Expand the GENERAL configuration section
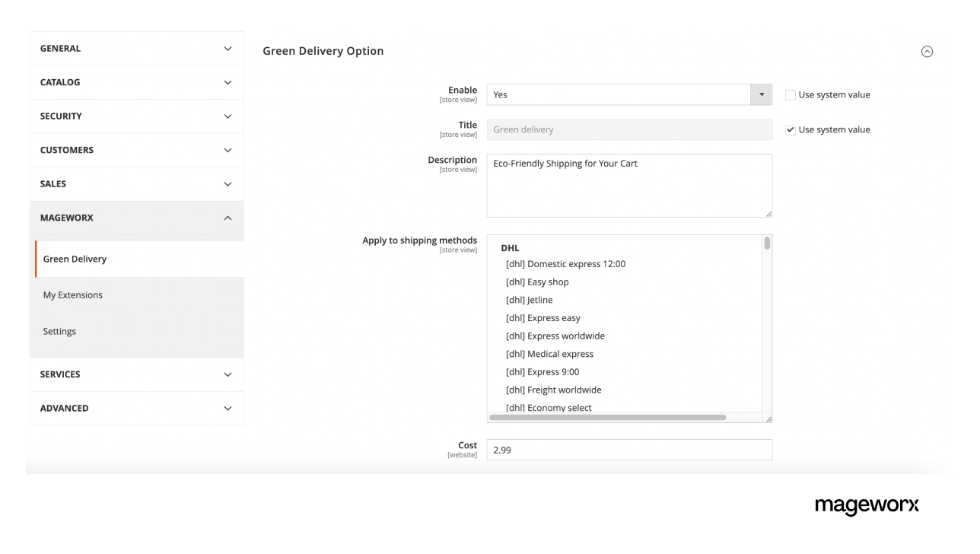980x554 pixels. point(136,48)
